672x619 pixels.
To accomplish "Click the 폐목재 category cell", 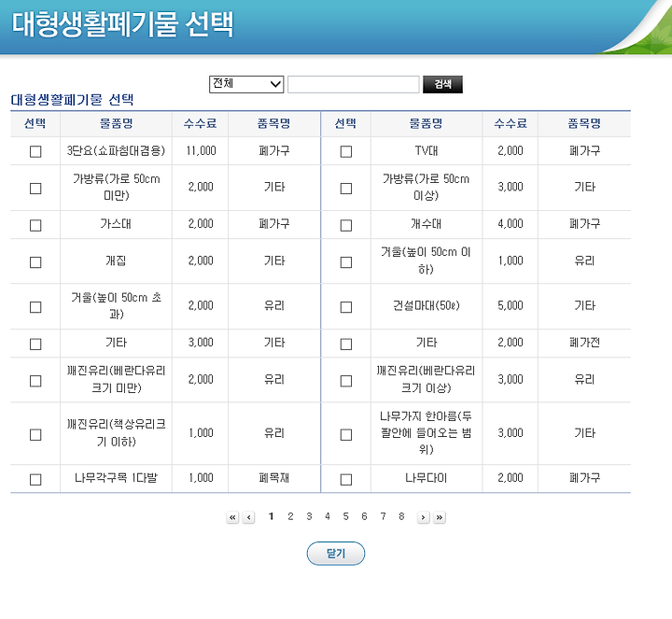I will (274, 478).
